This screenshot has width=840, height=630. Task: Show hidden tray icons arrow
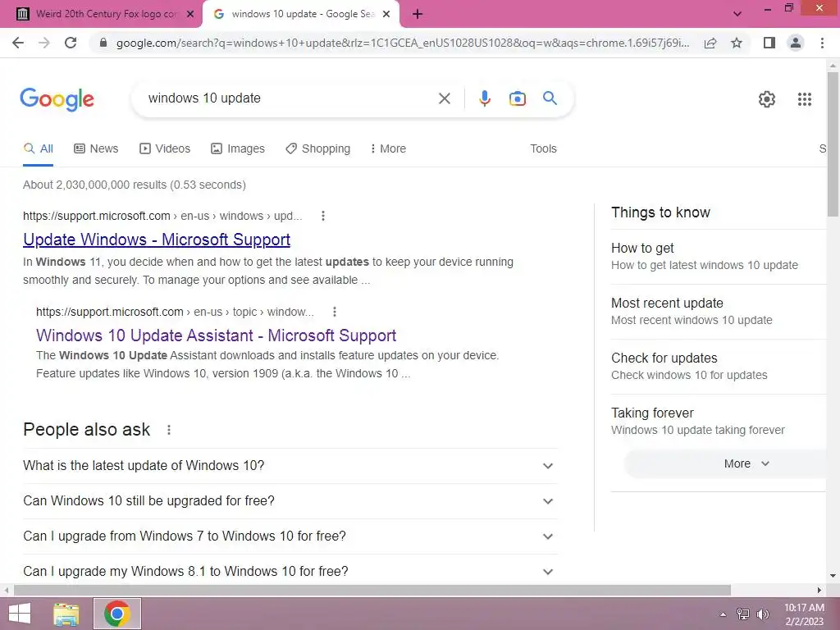click(x=723, y=614)
